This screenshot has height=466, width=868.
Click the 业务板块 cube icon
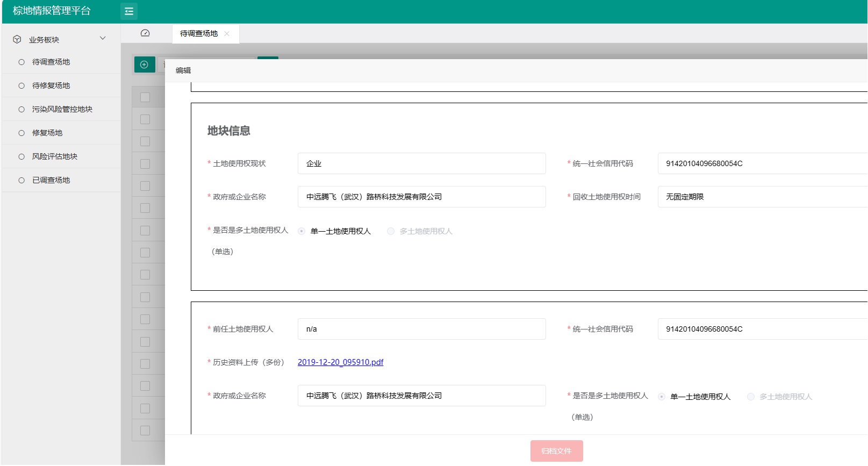click(17, 40)
